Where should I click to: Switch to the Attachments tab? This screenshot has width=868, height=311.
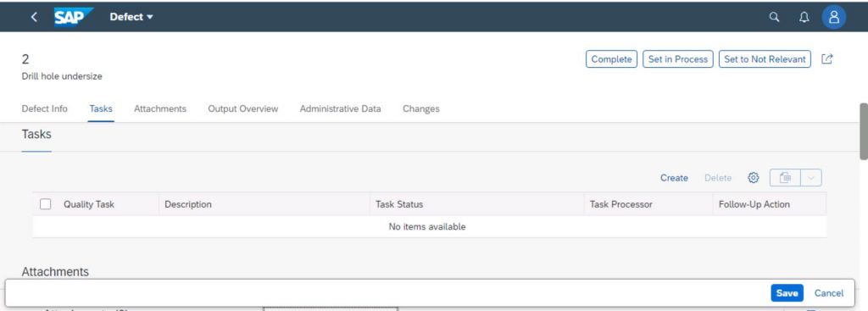pyautogui.click(x=160, y=109)
